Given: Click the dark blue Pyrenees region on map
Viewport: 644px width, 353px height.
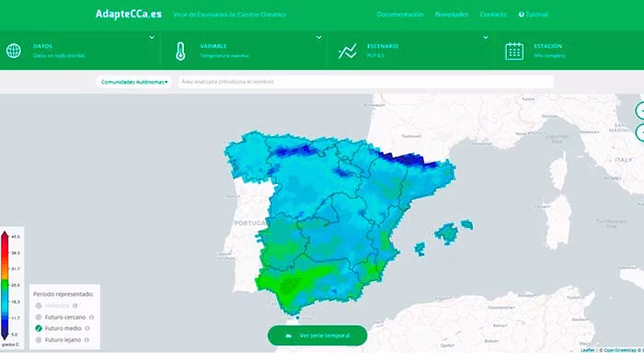Looking at the screenshot, I should (x=407, y=160).
